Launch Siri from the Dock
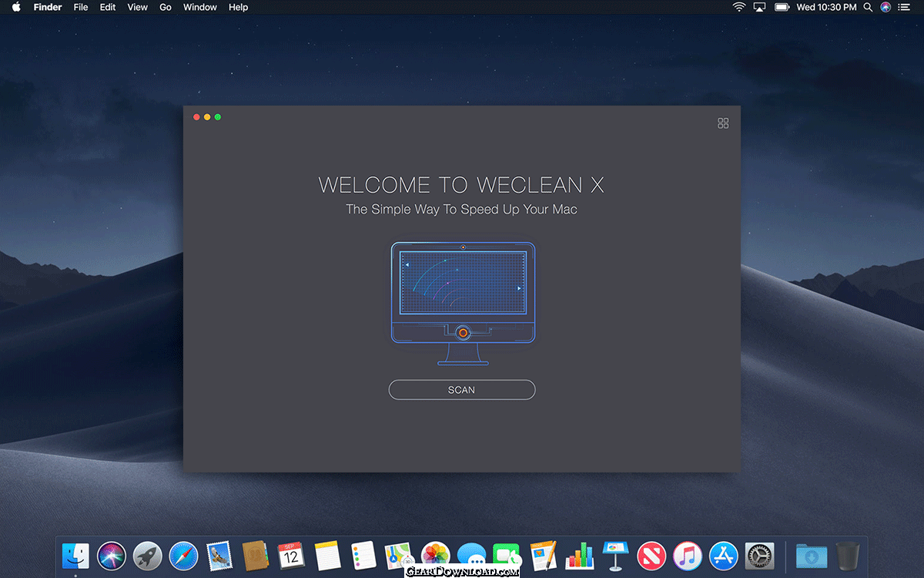This screenshot has height=578, width=924. pyautogui.click(x=112, y=555)
